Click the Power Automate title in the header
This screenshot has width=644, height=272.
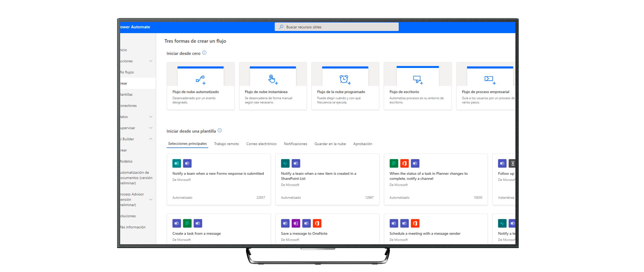pyautogui.click(x=135, y=27)
